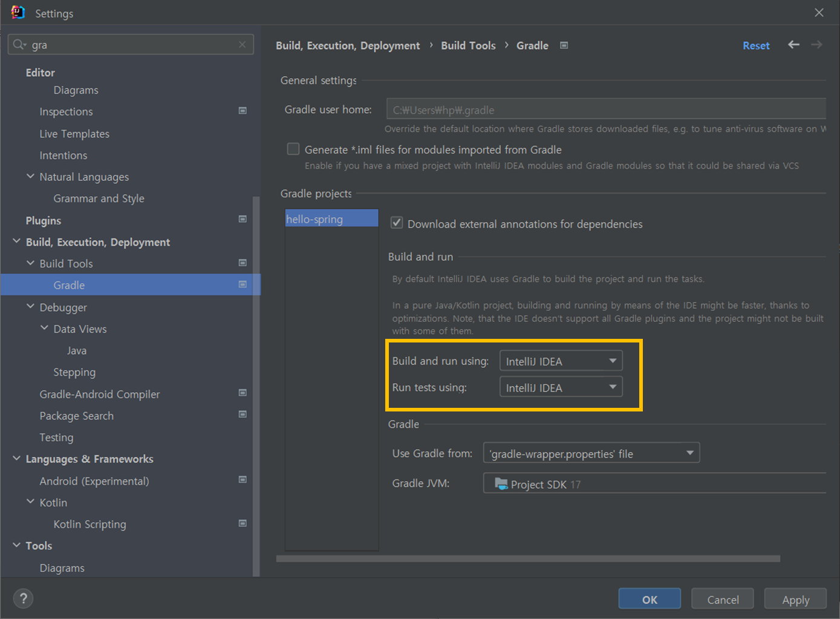Image resolution: width=840 pixels, height=619 pixels.
Task: Go back with the left arrow
Action: pos(793,45)
